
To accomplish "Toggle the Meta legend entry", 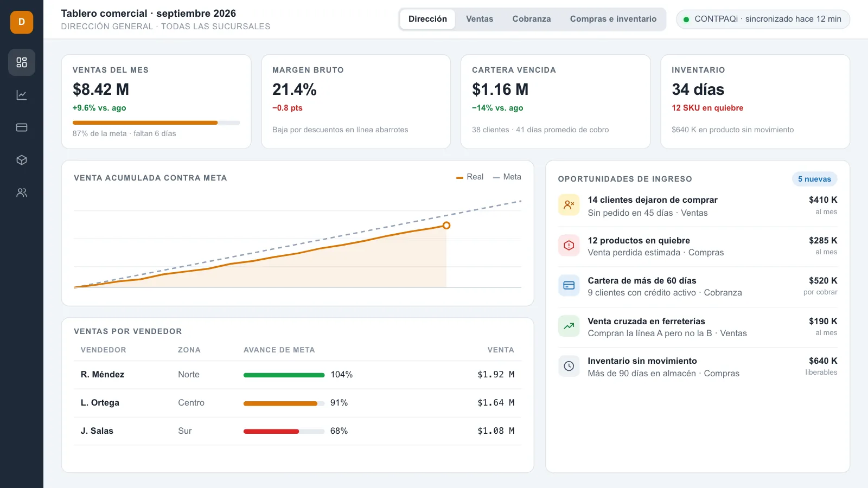I will pyautogui.click(x=507, y=177).
